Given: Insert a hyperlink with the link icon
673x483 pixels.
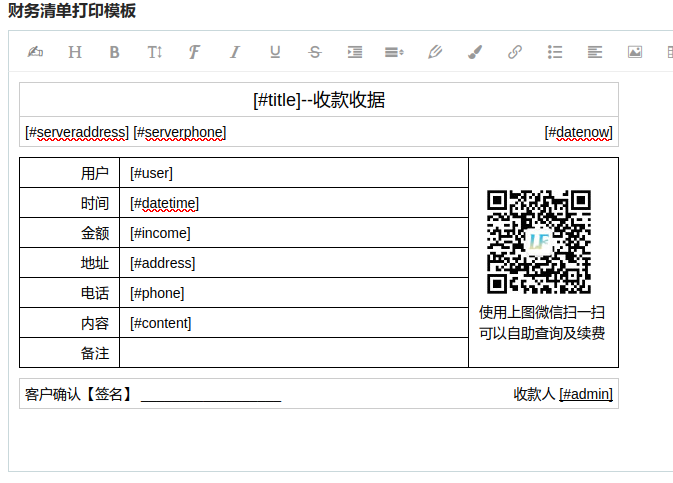Looking at the screenshot, I should 515,52.
